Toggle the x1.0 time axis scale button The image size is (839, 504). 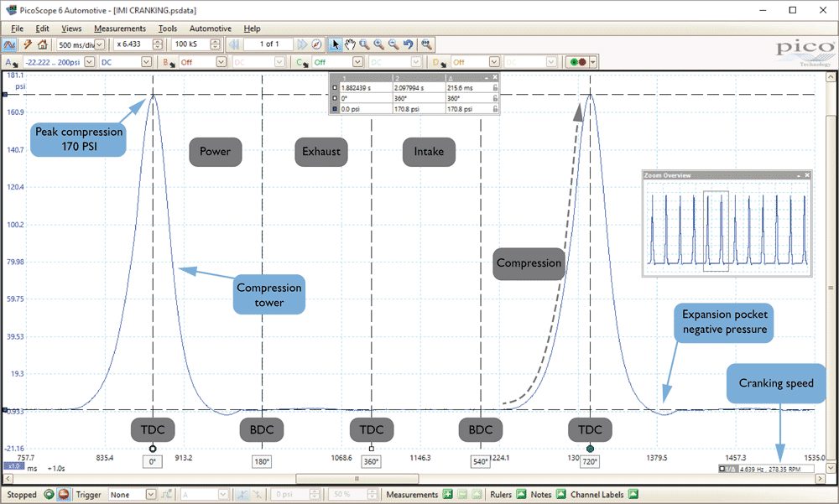14,466
